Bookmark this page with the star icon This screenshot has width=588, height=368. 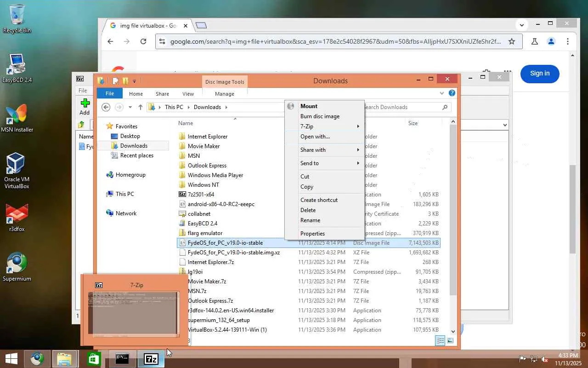click(512, 41)
